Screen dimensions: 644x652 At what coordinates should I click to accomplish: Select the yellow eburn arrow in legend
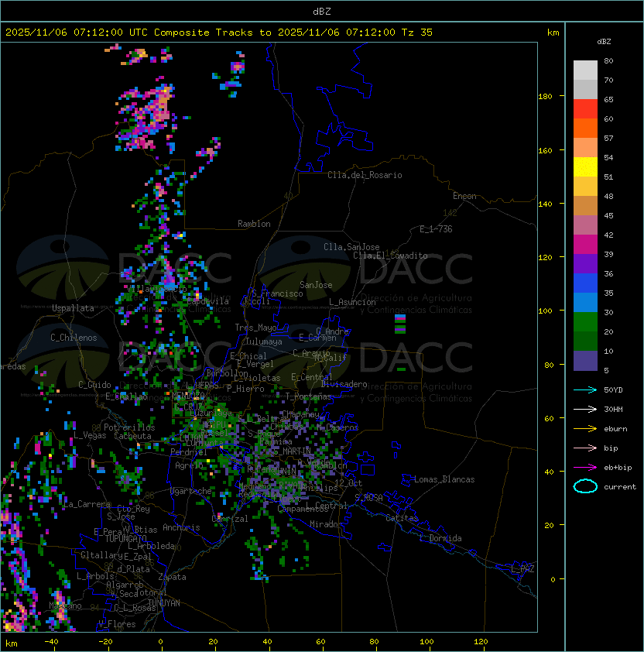pyautogui.click(x=585, y=429)
